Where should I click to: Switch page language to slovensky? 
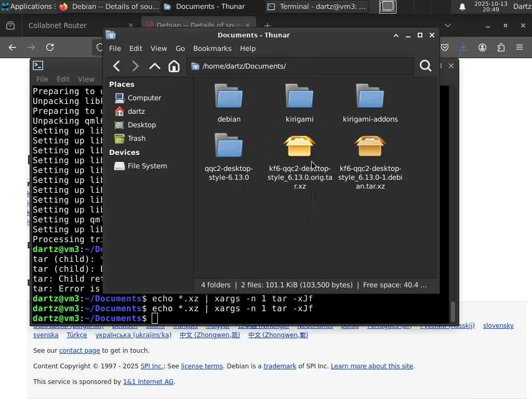coord(498,325)
